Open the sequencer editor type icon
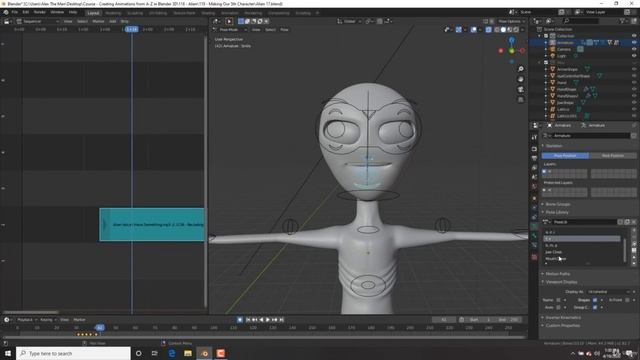Image resolution: width=640 pixels, height=360 pixels. (7, 21)
